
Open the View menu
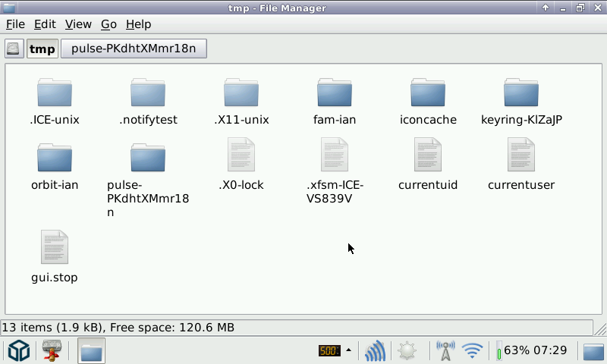click(x=78, y=24)
